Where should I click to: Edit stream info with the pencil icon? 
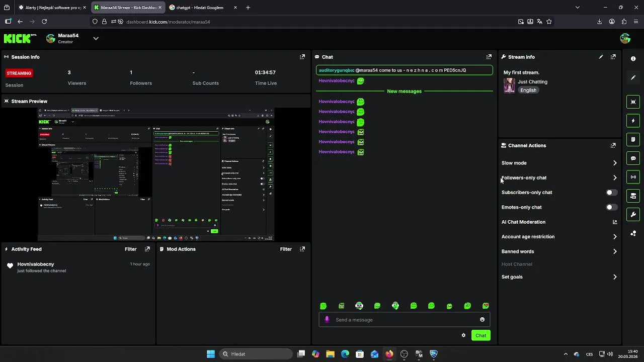coord(601,57)
